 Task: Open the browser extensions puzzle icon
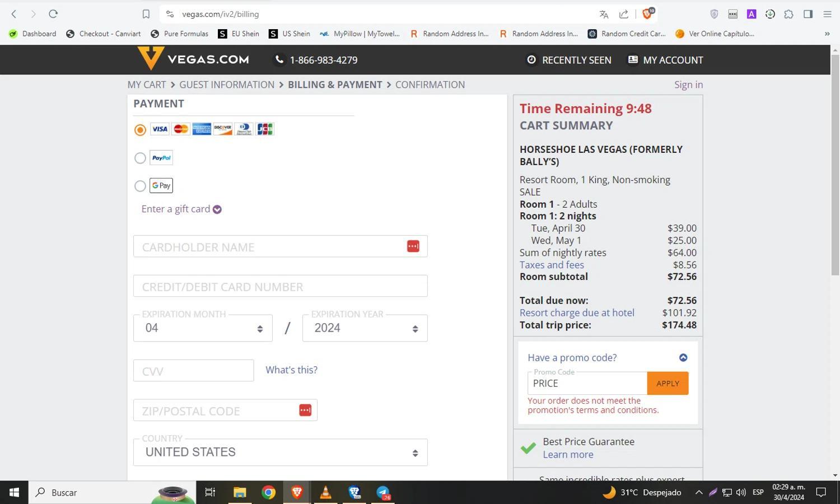point(789,14)
